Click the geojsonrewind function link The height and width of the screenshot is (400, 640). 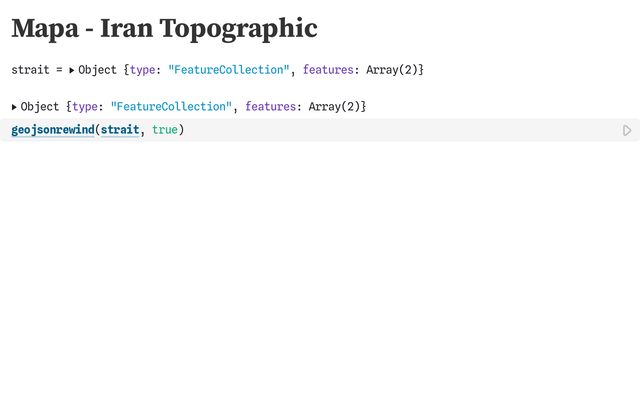[52, 130]
